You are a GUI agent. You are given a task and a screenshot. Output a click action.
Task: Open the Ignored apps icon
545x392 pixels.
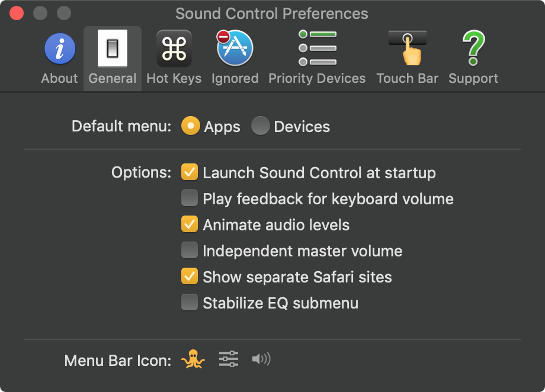point(235,49)
